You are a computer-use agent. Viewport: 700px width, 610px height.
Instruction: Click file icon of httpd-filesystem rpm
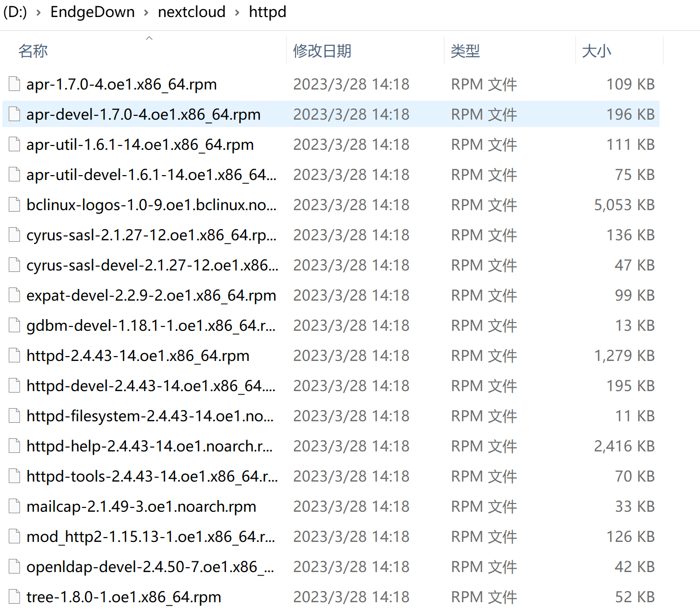point(15,416)
